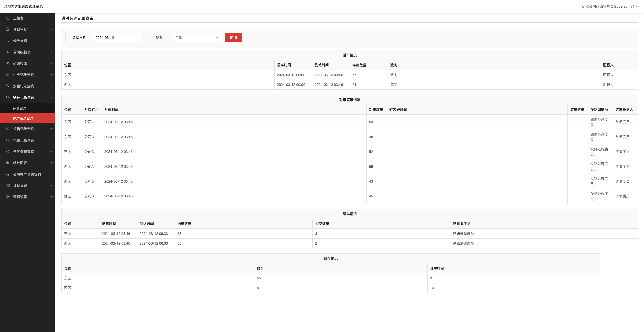This screenshot has width=644, height=332.
Task: Open the 公司领导值班安排 menu item
Action: click(x=28, y=174)
